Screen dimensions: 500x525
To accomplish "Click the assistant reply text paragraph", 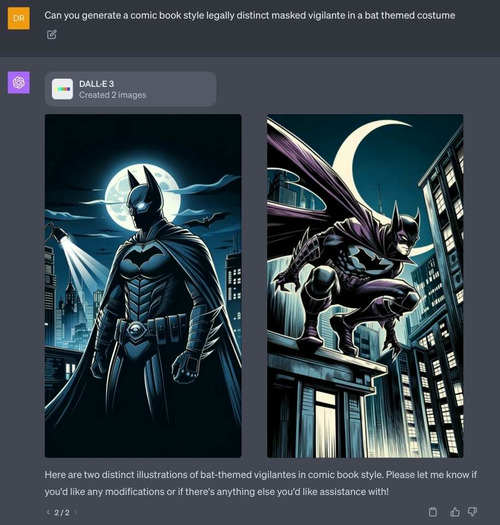I will [x=261, y=483].
